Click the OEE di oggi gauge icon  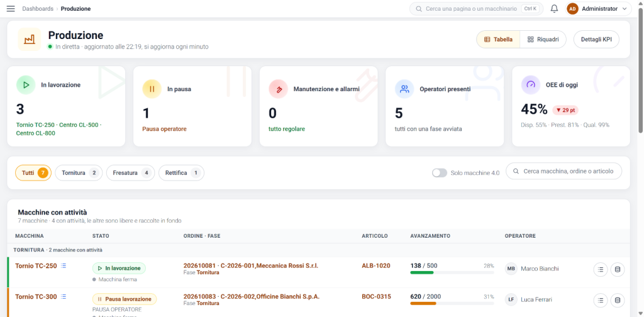(531, 85)
